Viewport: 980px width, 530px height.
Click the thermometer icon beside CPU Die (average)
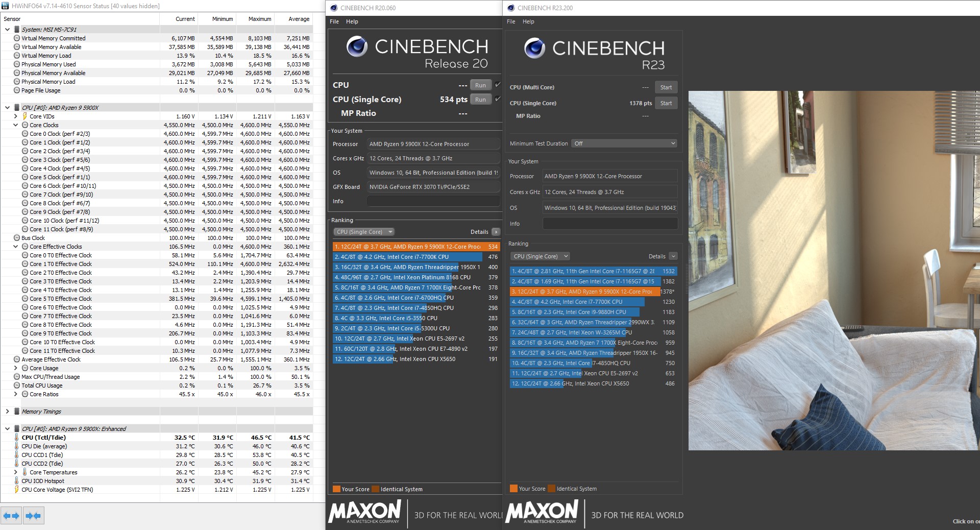click(17, 446)
